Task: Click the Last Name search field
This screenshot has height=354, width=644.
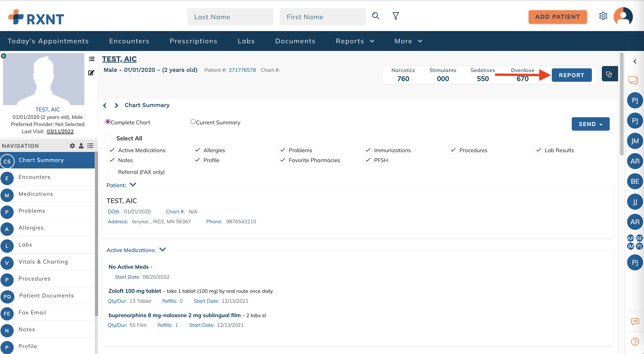Action: tap(230, 17)
